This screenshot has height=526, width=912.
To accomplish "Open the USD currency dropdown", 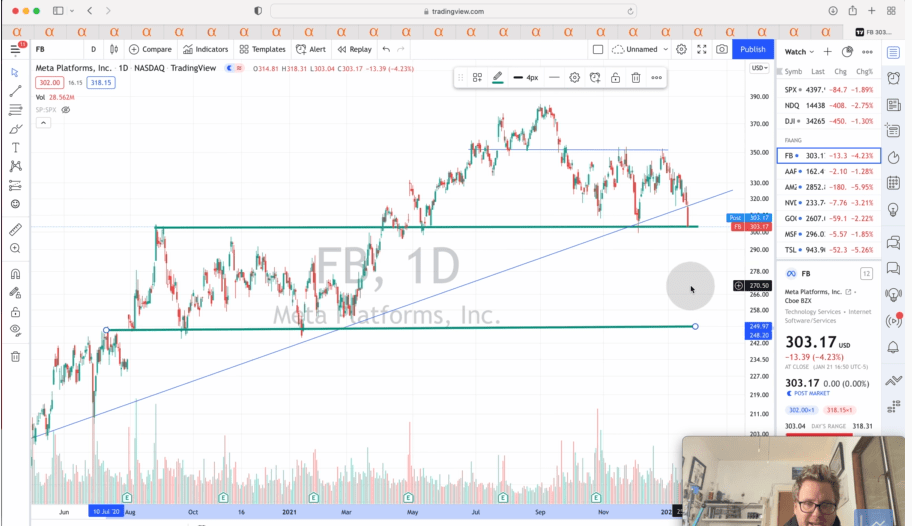I will point(759,68).
